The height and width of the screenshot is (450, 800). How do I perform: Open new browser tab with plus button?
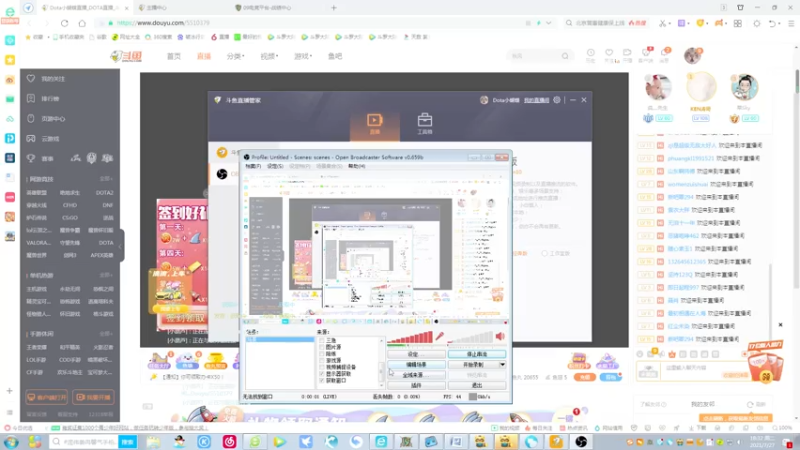pyautogui.click(x=334, y=8)
